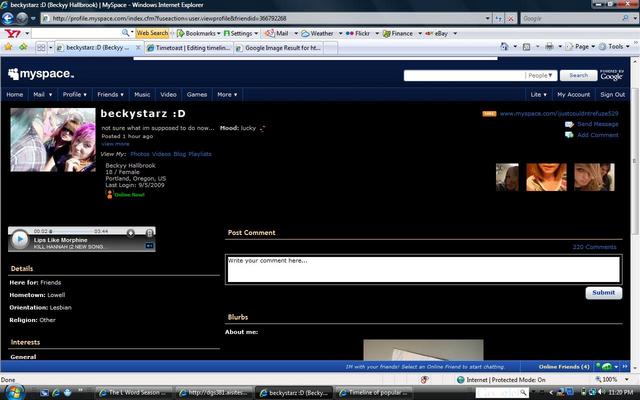Click the beckystarz profile photo
Screen dimensions: 640x400
(53, 140)
